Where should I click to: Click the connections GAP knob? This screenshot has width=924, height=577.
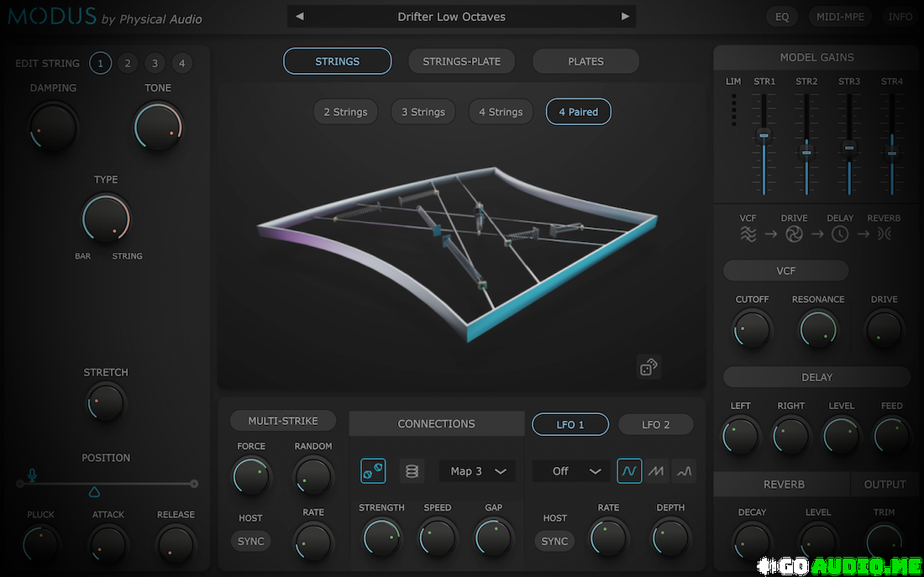tap(493, 538)
